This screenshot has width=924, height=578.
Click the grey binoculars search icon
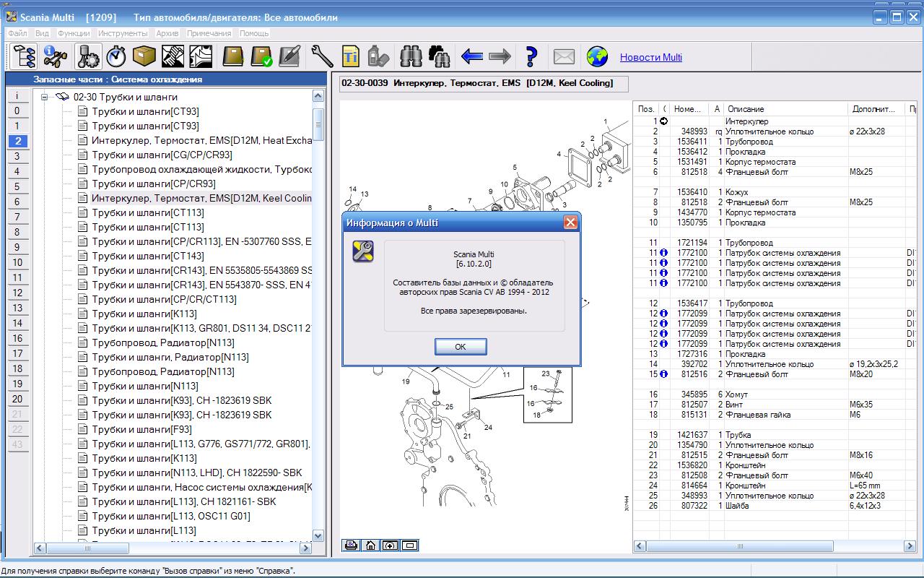(411, 56)
